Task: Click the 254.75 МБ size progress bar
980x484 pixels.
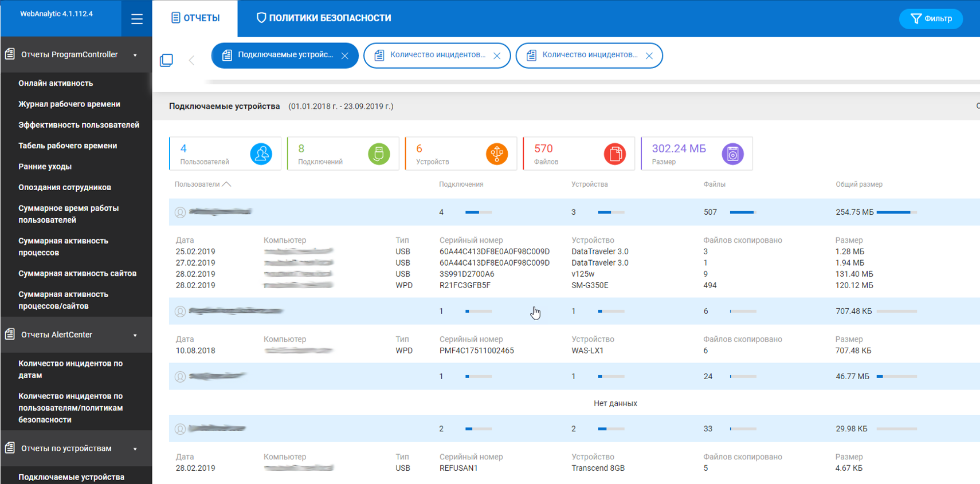Action: pos(896,213)
